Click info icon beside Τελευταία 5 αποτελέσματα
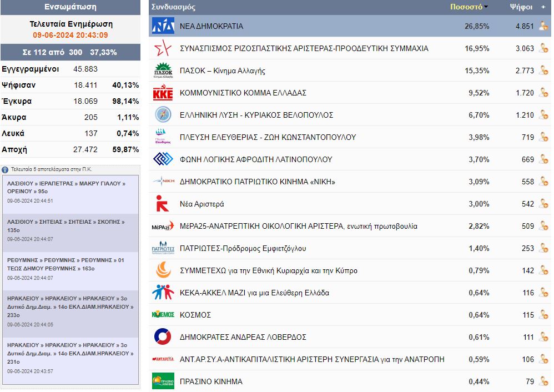This screenshot has width=554, height=392. click(6, 170)
